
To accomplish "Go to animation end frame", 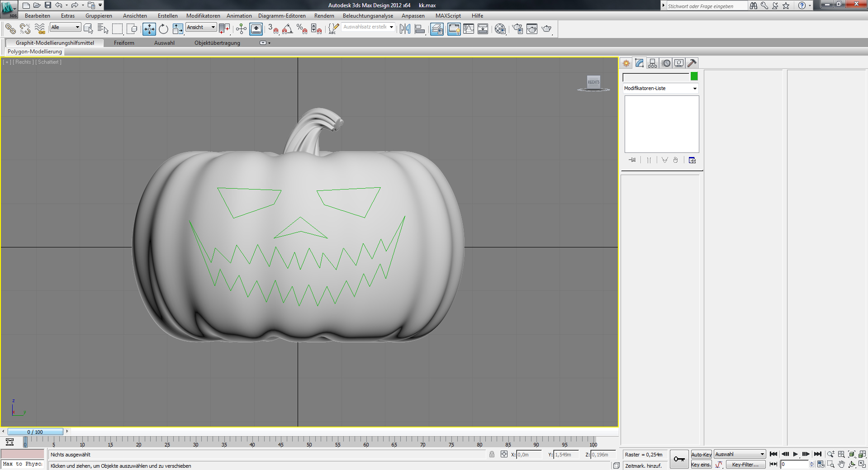I will [x=818, y=454].
